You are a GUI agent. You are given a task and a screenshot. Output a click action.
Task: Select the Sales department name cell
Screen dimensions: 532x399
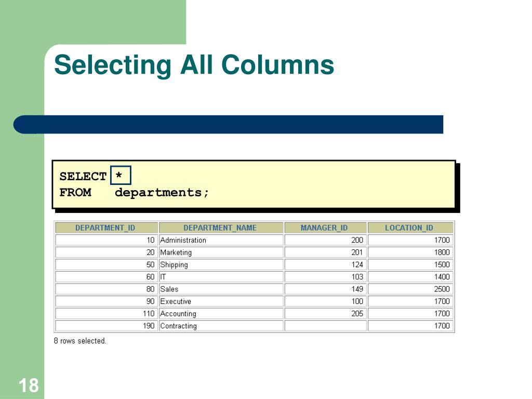(x=221, y=289)
